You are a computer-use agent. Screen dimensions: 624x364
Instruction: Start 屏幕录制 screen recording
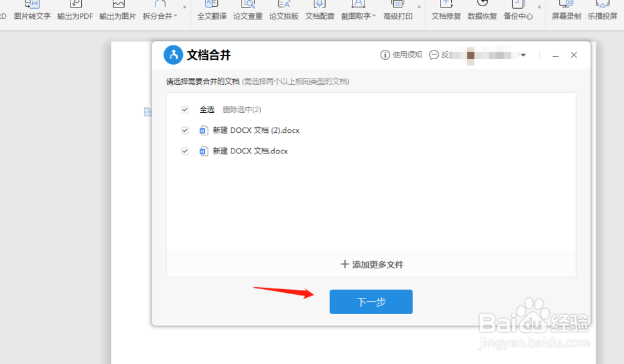[x=565, y=11]
